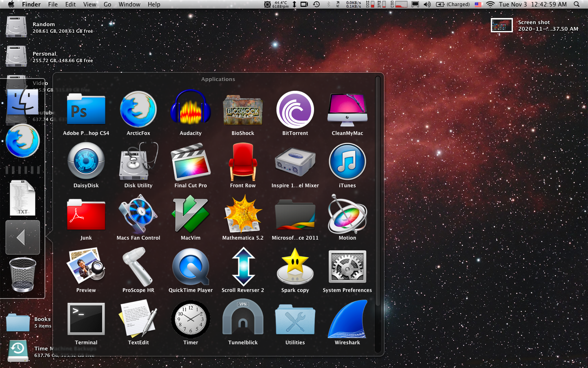Screen dimensions: 588x368
Task: Click the battery Charged status
Action: 453,4
